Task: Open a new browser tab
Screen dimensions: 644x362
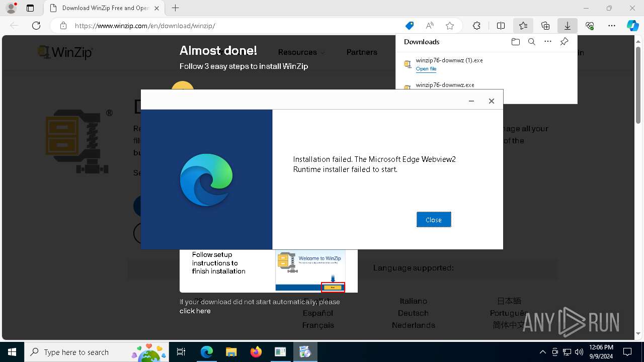Action: (175, 8)
